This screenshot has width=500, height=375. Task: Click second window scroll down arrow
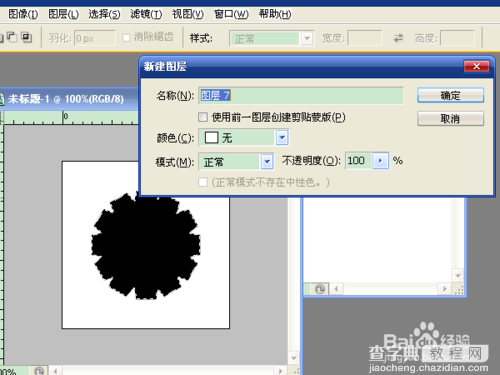point(458,276)
